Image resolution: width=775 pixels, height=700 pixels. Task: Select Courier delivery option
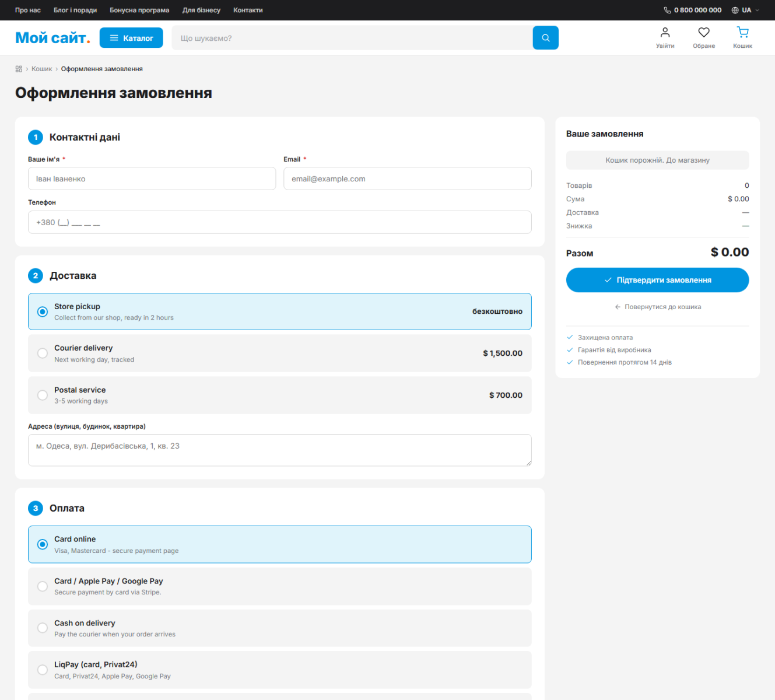280,353
